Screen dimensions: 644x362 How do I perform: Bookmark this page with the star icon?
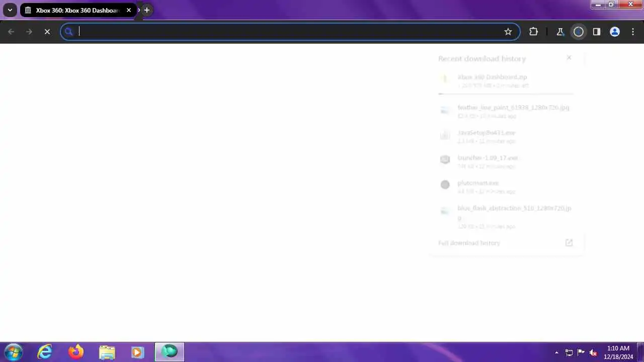(x=508, y=32)
